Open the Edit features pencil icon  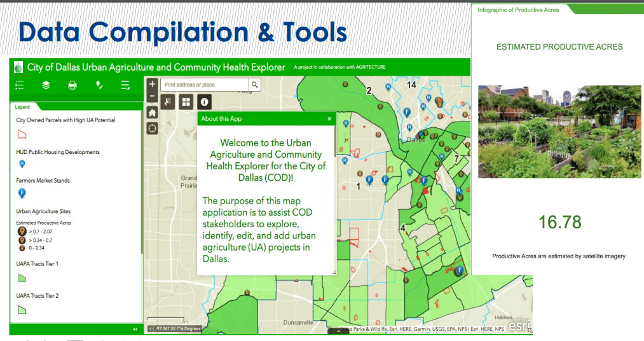coord(99,85)
